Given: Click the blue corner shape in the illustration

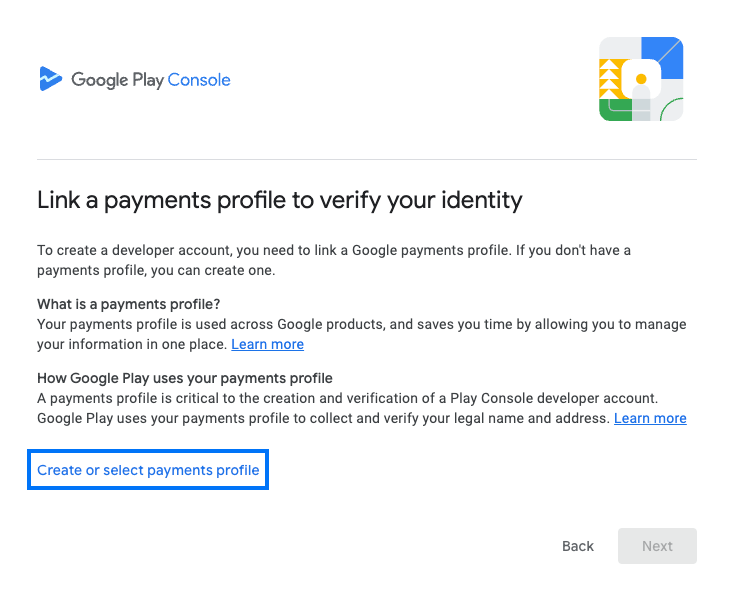Looking at the screenshot, I should coord(664,55).
